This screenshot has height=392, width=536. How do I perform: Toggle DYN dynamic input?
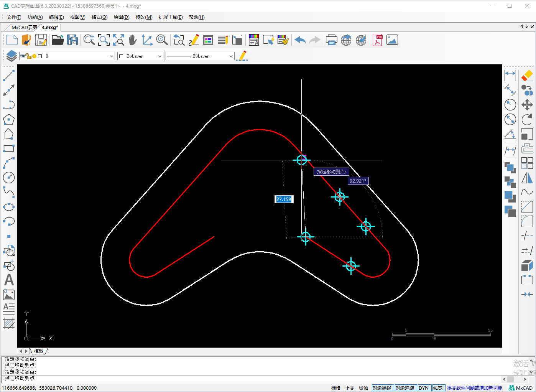tap(424, 388)
